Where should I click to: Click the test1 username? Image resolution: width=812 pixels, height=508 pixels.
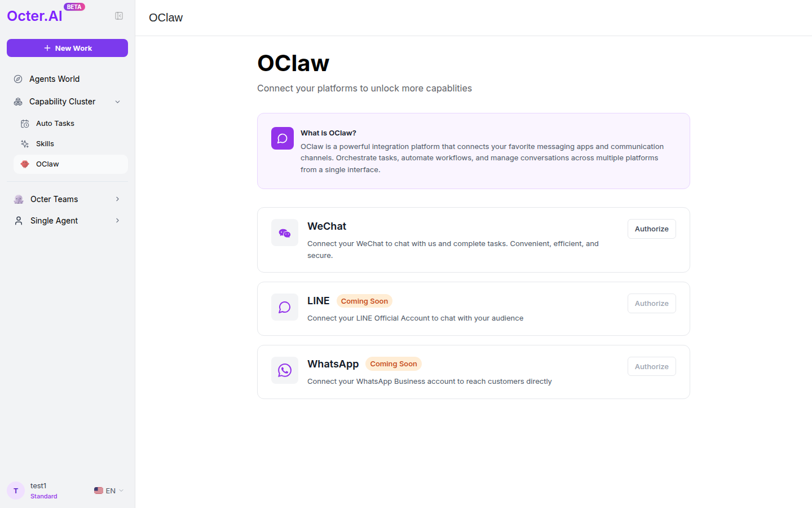[x=38, y=485]
